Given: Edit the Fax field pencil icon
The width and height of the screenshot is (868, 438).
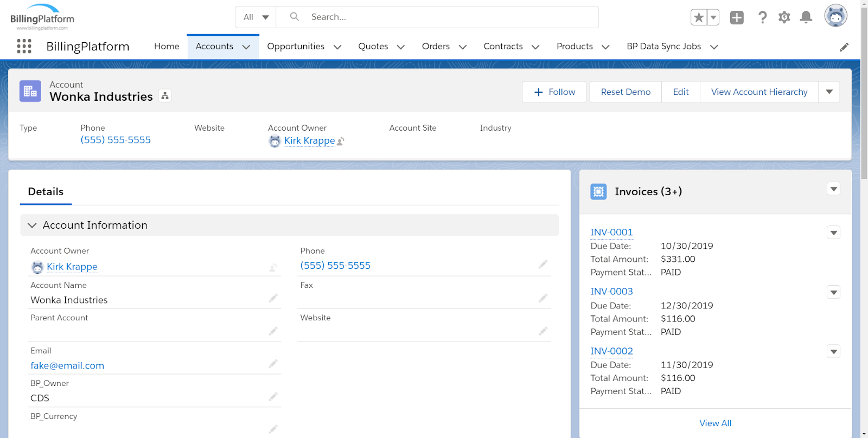Looking at the screenshot, I should tap(543, 298).
